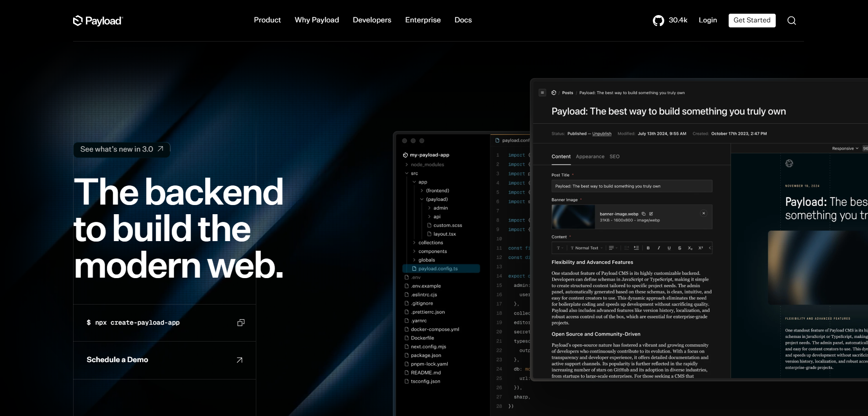The height and width of the screenshot is (416, 868).
Task: Click the Payload home icon in the breadcrumb
Action: click(554, 93)
